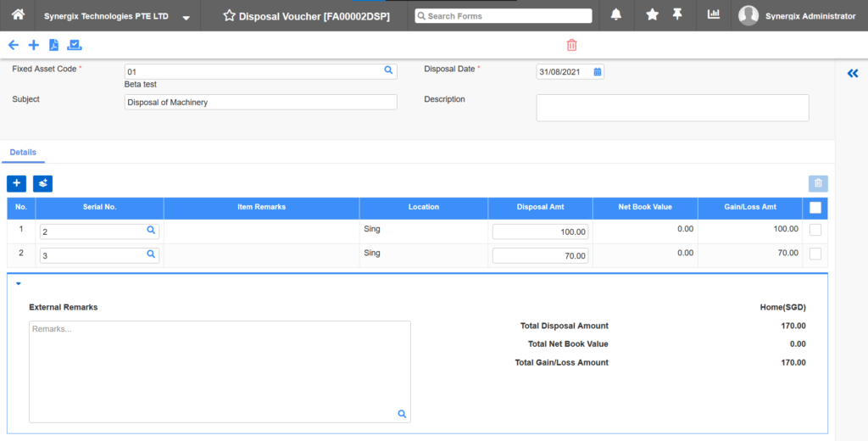
Task: Click into the Search Forms field
Action: [504, 16]
